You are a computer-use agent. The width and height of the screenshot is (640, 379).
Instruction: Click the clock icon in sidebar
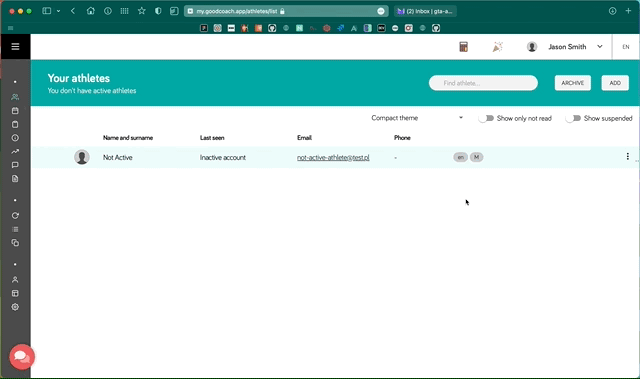pyautogui.click(x=15, y=138)
